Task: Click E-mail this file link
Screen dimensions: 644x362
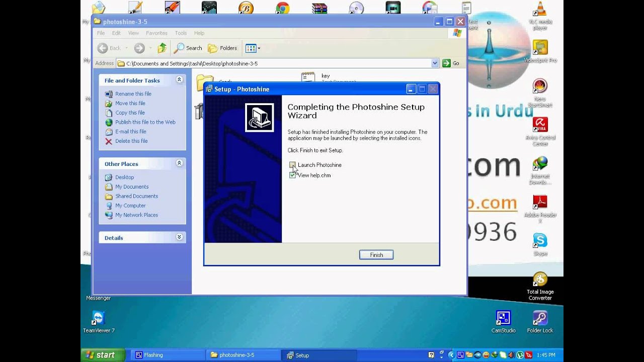Action: 131,132
